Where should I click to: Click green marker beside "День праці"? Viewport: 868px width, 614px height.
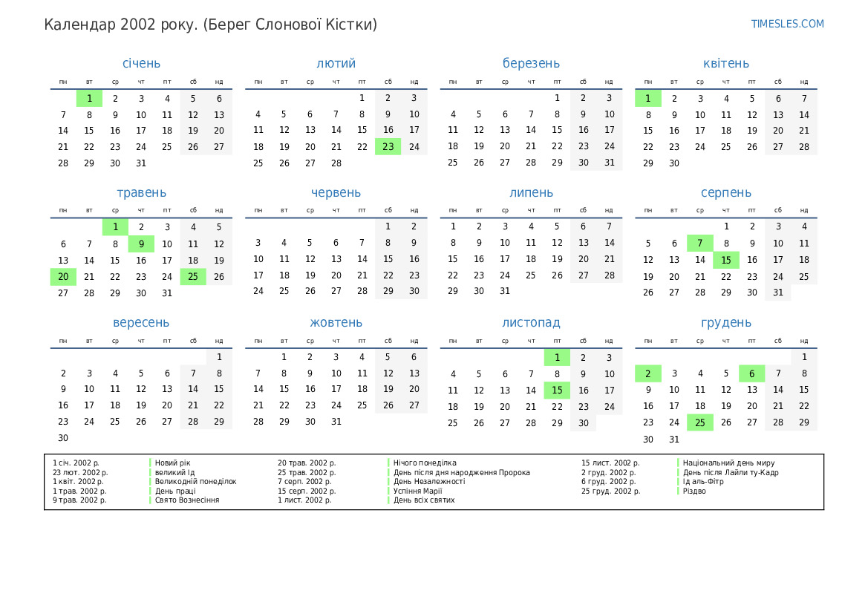click(150, 491)
